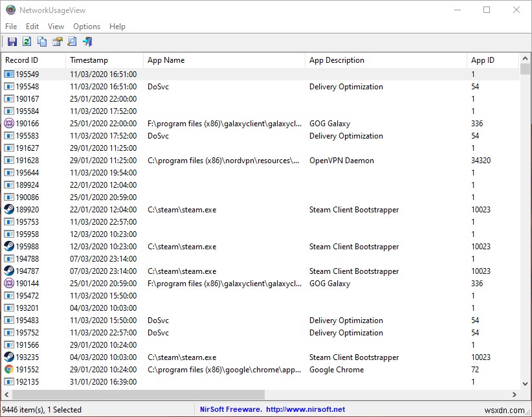This screenshot has height=417, width=532.
Task: Click the Steam icon beside record 189920
Action: 8,209
